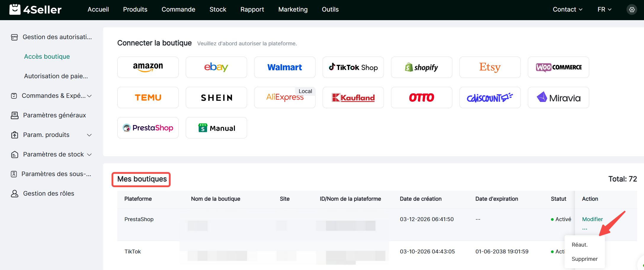Connect an Amazon store

[x=148, y=67]
